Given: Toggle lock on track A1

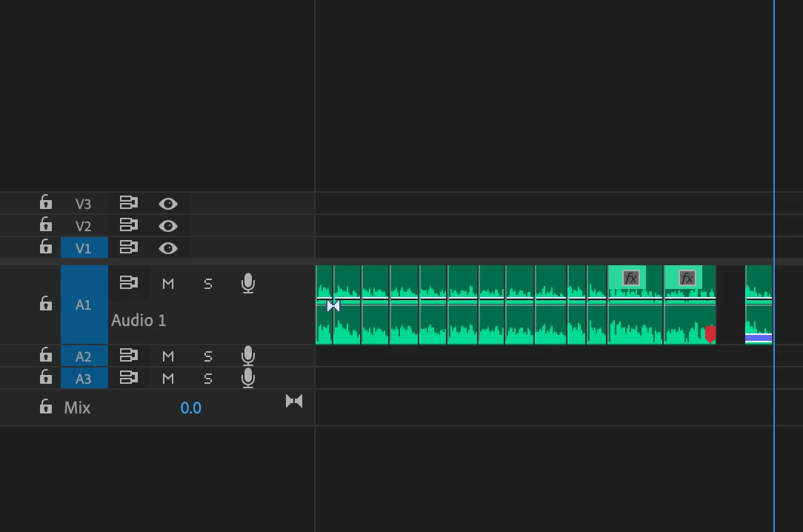Looking at the screenshot, I should click(46, 303).
